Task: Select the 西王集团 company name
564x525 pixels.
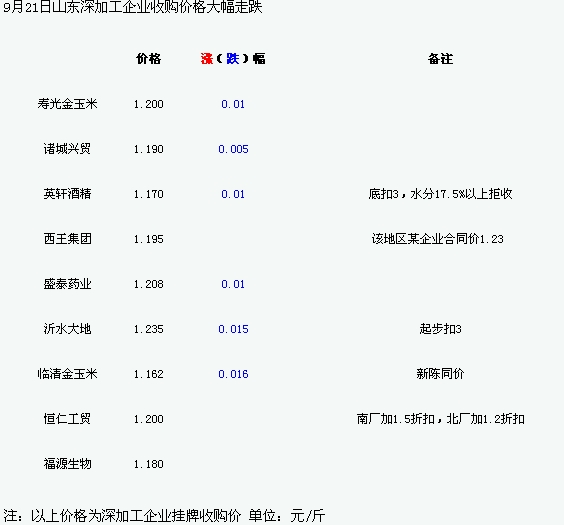Action: pyautogui.click(x=67, y=239)
